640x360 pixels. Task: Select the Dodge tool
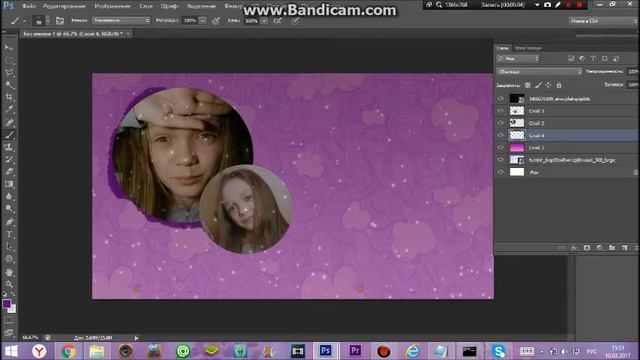[x=9, y=209]
